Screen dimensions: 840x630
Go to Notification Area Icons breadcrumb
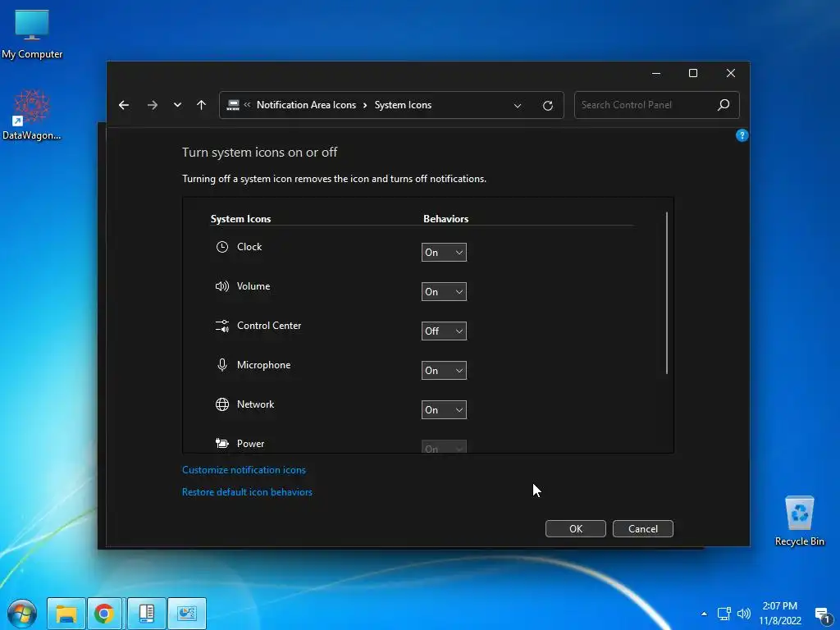[307, 105]
